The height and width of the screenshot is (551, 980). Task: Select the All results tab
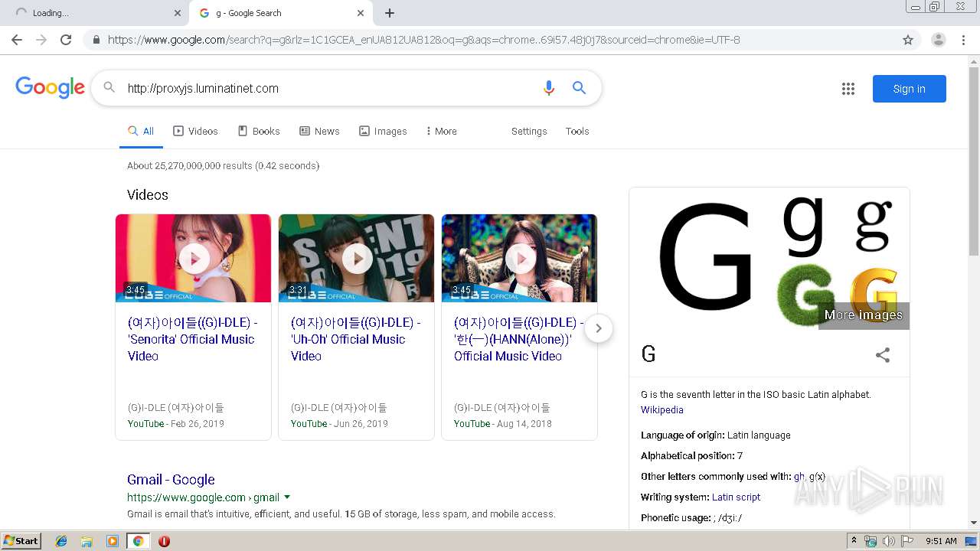click(141, 132)
